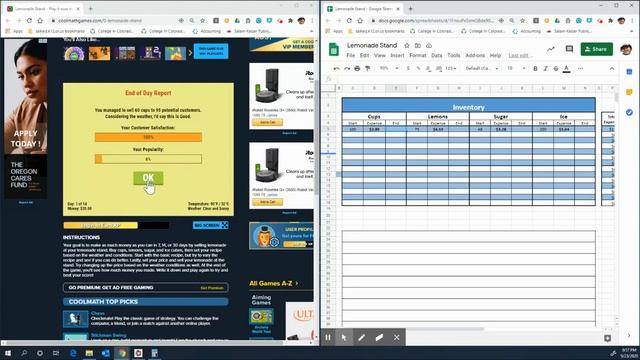Click the Home button in left Chrome window
The image size is (640, 360).
40,20
